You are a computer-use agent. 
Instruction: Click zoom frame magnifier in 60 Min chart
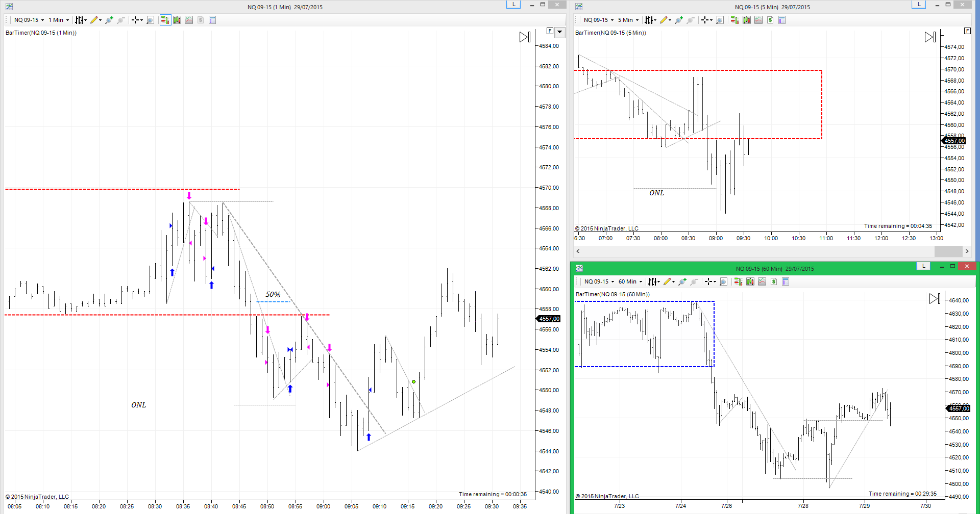click(723, 281)
